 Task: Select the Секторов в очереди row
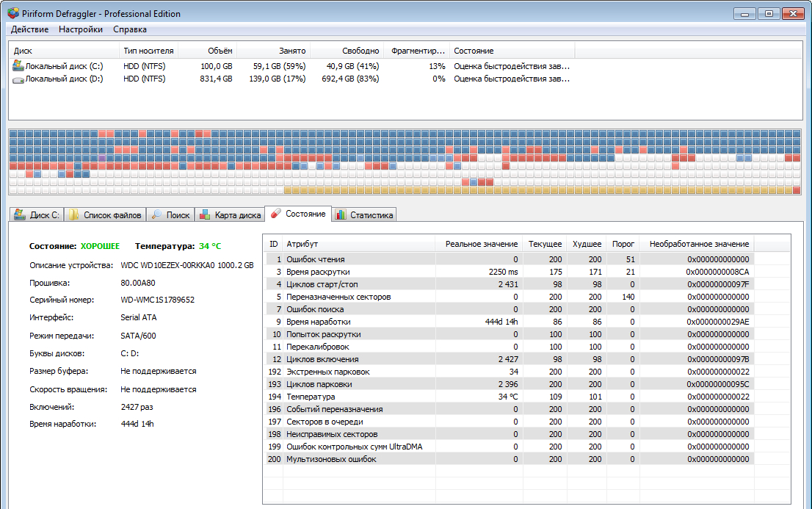pyautogui.click(x=510, y=422)
